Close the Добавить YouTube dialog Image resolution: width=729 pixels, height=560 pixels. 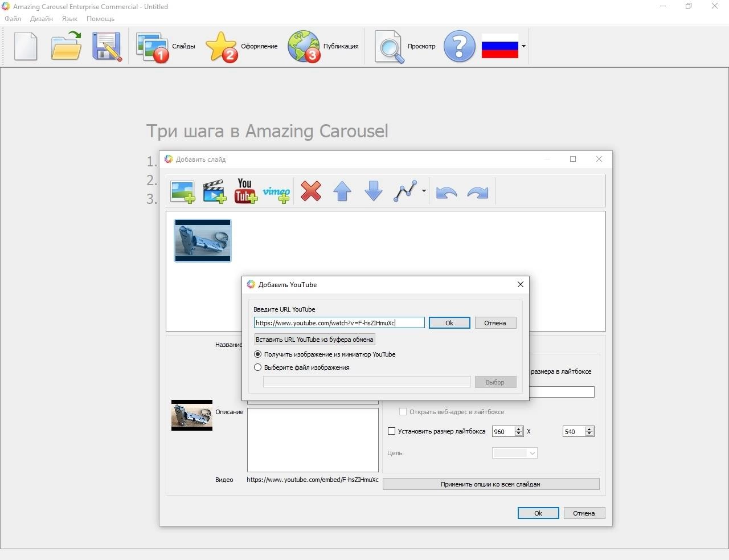click(x=520, y=284)
